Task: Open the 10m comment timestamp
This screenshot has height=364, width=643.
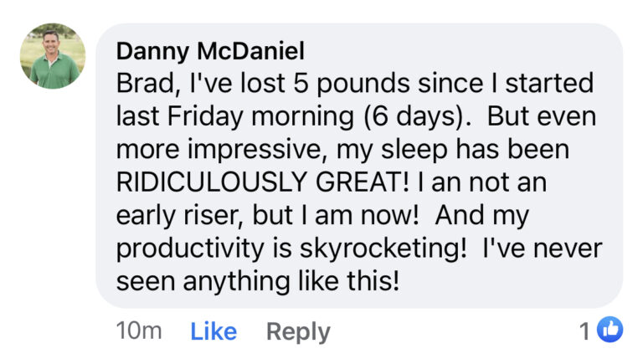Action: click(139, 331)
